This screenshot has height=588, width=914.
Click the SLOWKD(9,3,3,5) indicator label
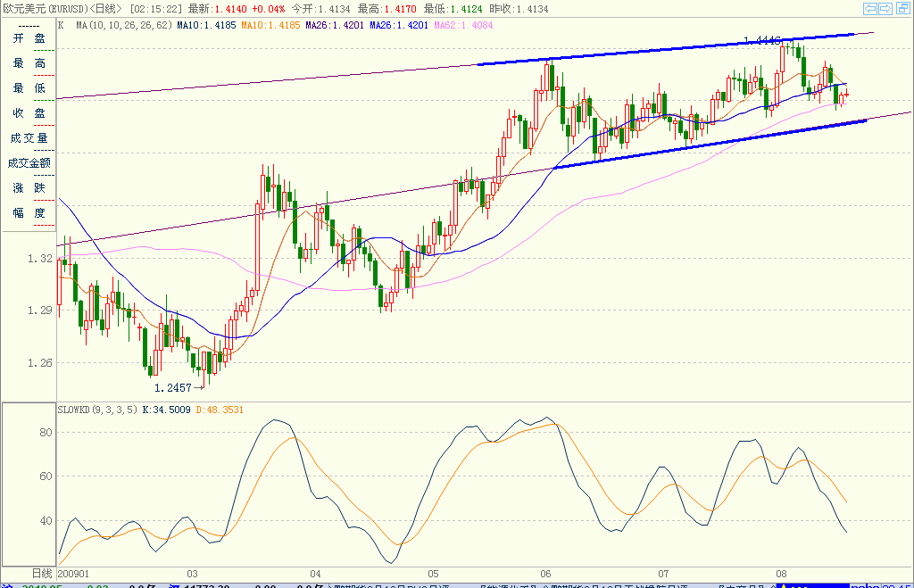pos(97,410)
